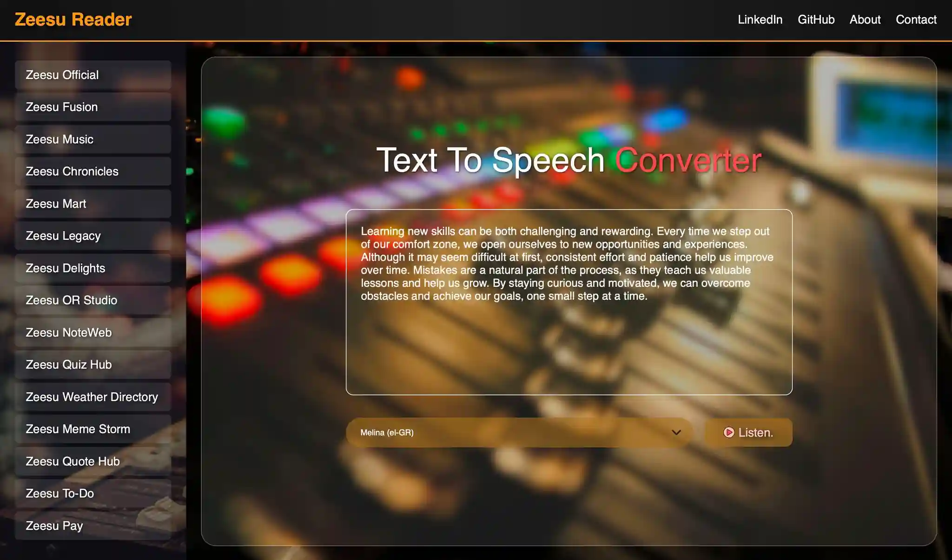This screenshot has height=560, width=952.
Task: Open Zeesu Quiz Hub sidebar item
Action: pos(93,365)
